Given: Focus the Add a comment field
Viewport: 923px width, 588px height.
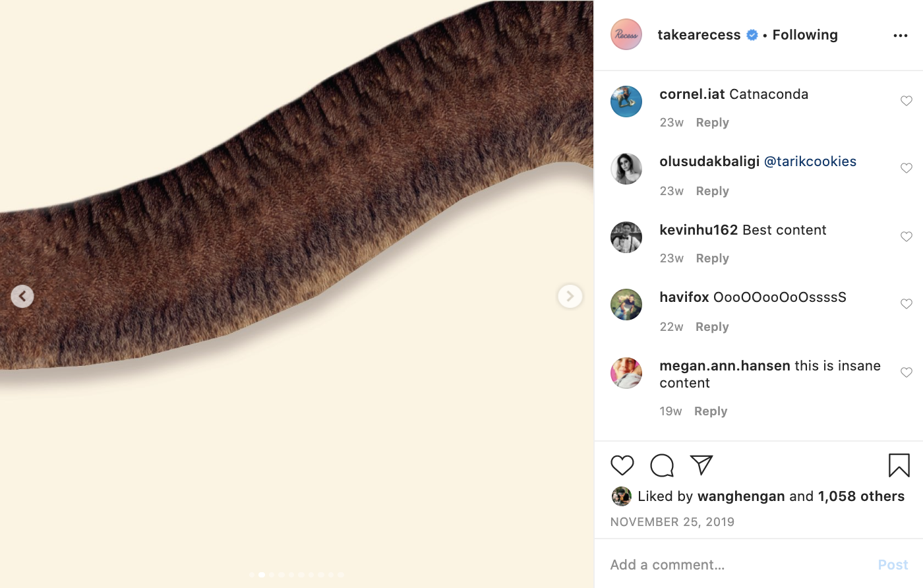Looking at the screenshot, I should [732, 565].
